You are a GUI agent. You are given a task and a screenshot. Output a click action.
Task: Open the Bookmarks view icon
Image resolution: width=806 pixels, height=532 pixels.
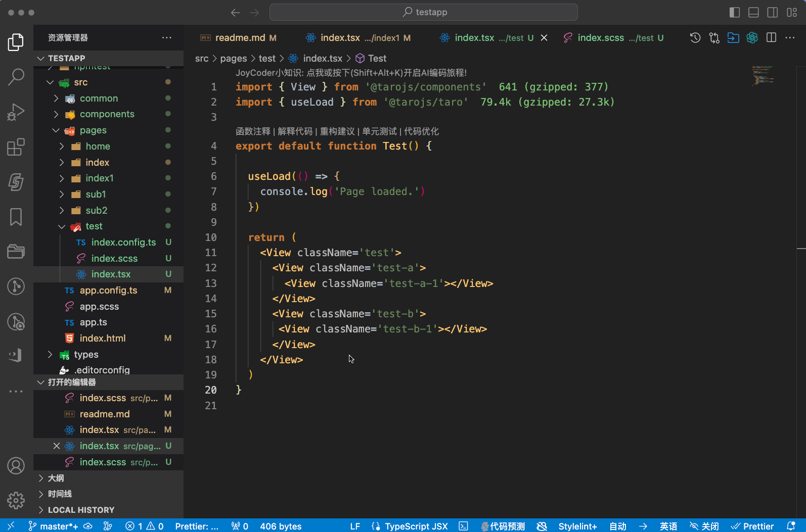pos(16,217)
